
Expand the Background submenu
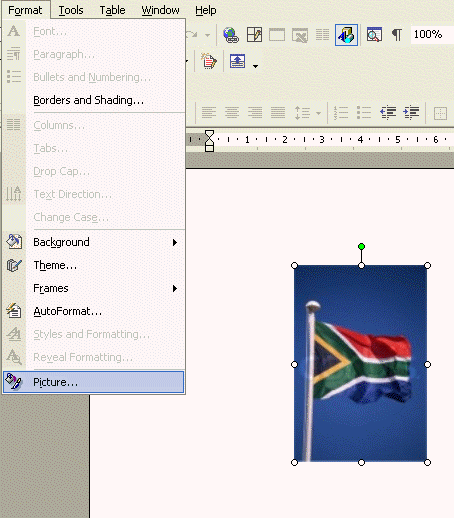94,242
